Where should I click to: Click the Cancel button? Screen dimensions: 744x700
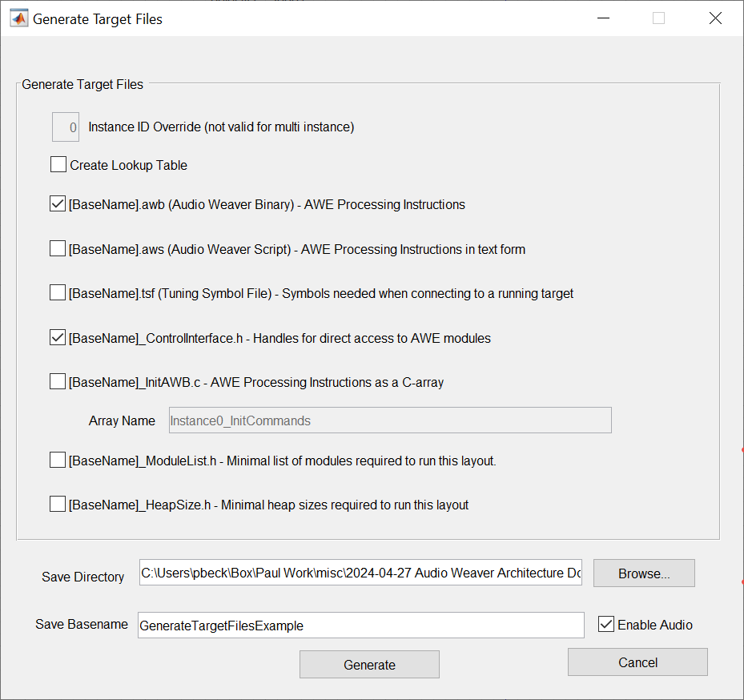637,662
